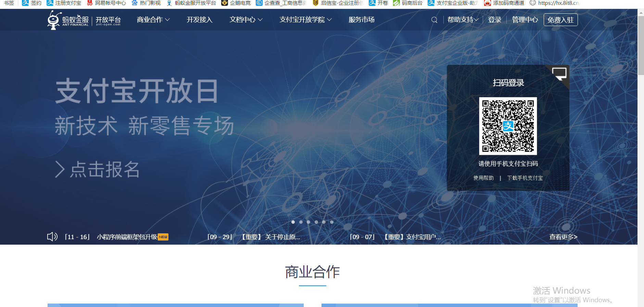Open 使用帮助 in login panel
644x307 pixels.
483,178
